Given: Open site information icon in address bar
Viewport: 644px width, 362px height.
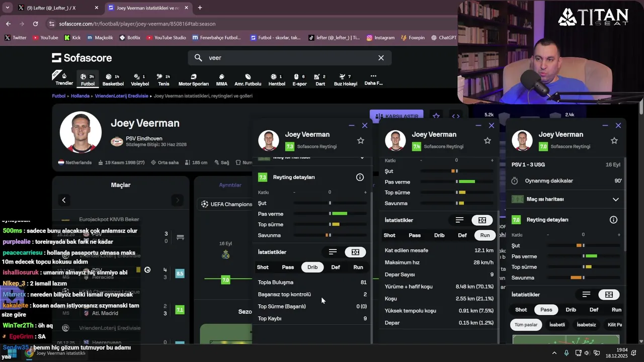Looking at the screenshot, I should tap(51, 24).
